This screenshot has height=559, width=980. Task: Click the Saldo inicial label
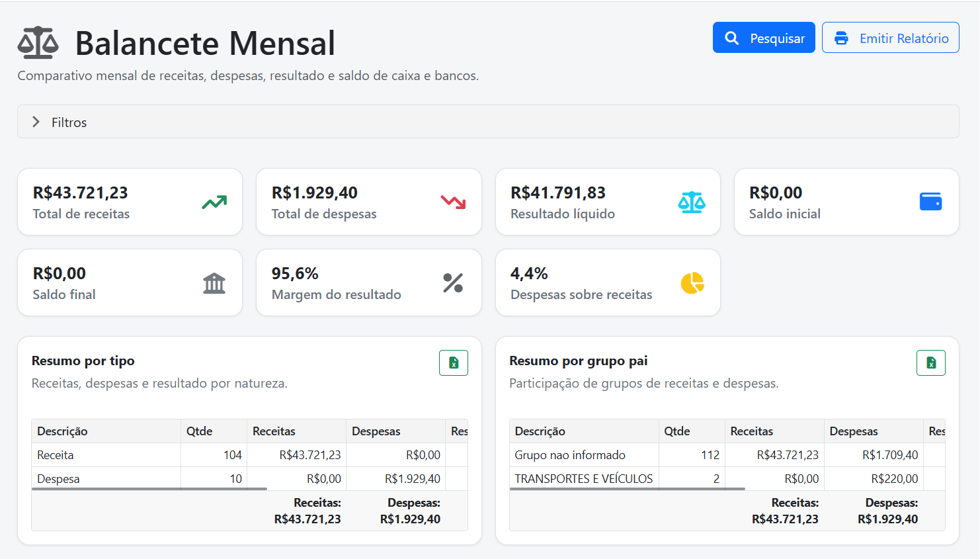tap(785, 214)
